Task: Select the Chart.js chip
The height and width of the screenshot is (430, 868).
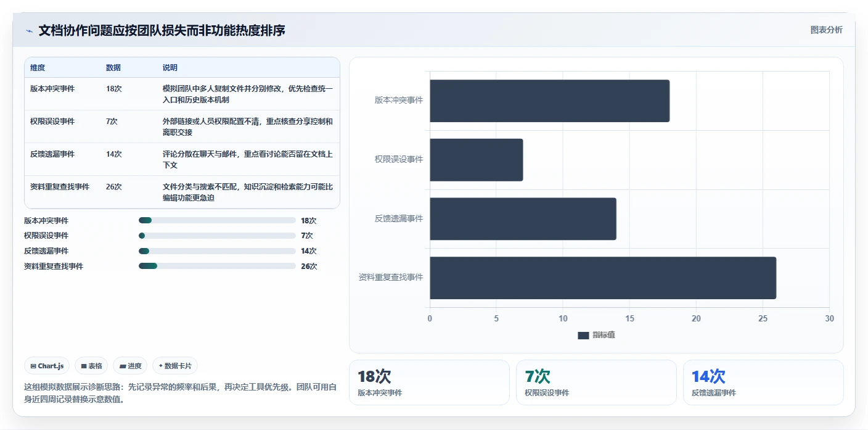Action: (47, 366)
